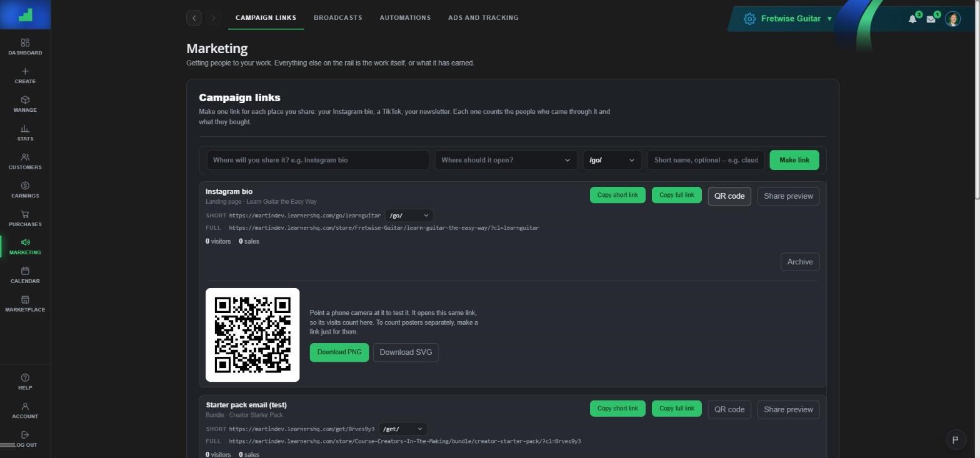The height and width of the screenshot is (458, 980).
Task: Archive the Instagram bio link
Action: [800, 262]
